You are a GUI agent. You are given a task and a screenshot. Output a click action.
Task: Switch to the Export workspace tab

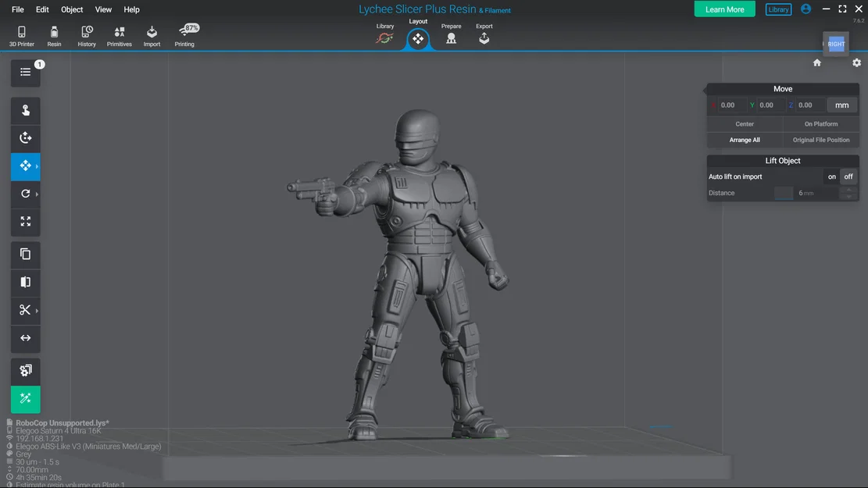pos(484,34)
